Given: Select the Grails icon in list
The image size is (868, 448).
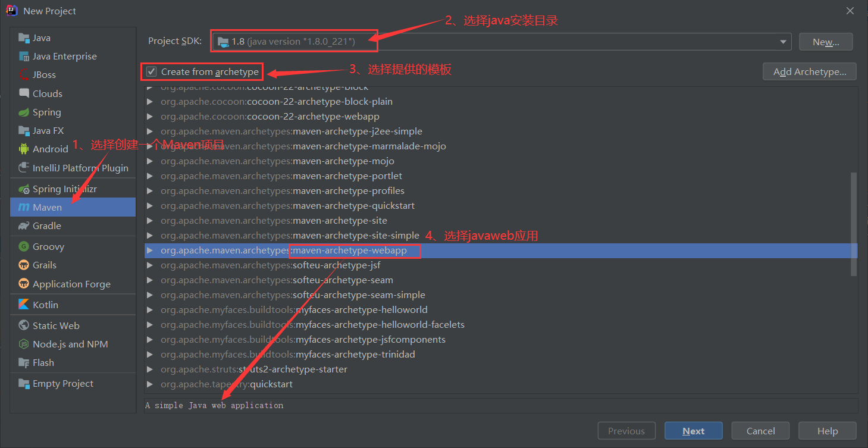Looking at the screenshot, I should 24,265.
